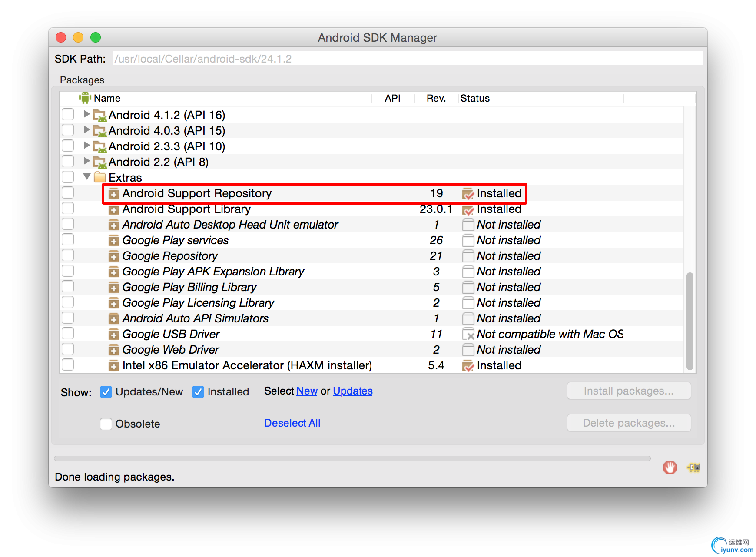Click the stop loading red hand icon
The image size is (756, 557).
[670, 467]
